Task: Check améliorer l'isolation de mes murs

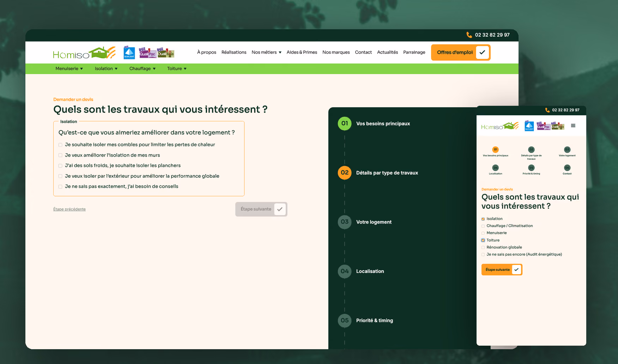Action: click(60, 155)
